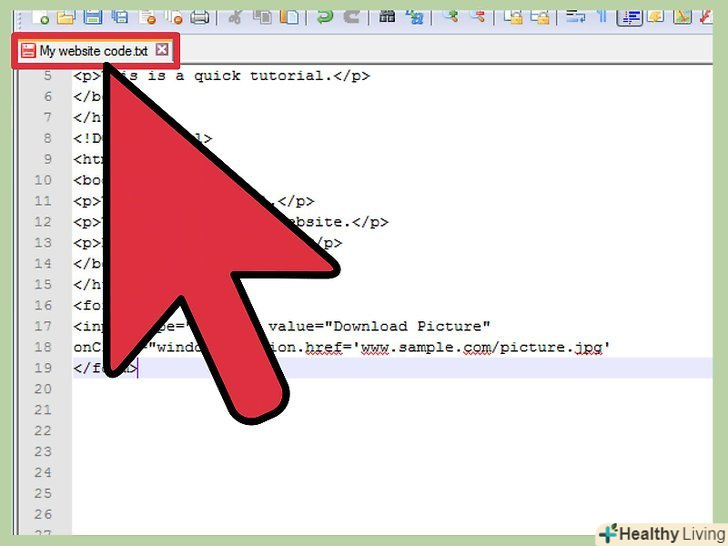Click the Paste clipboard icon
728x546 pixels.
click(289, 17)
